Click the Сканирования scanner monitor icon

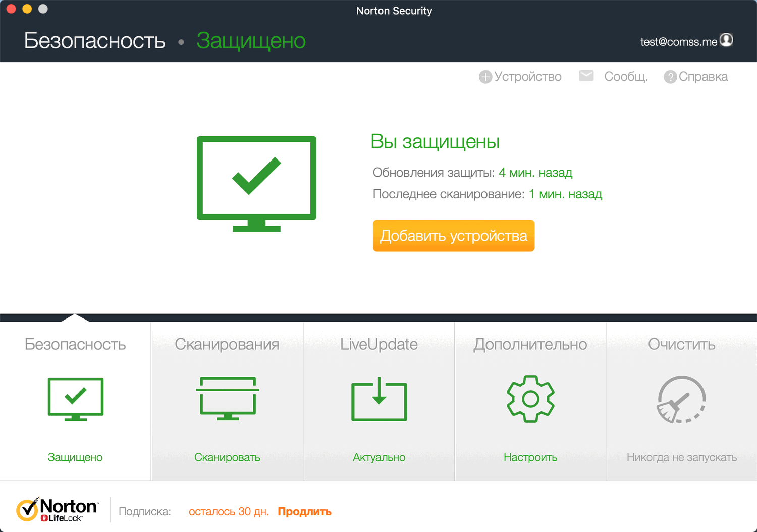(x=228, y=399)
